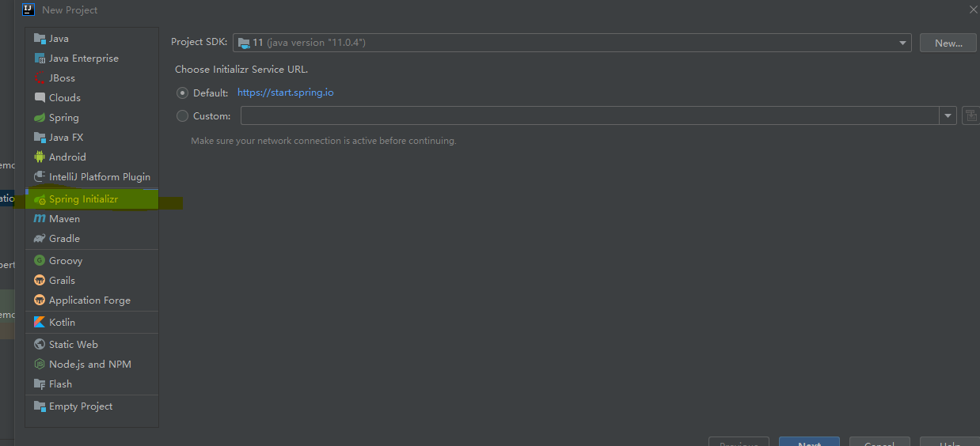
Task: Select IntelliJ Platform Plugin row text
Action: (x=100, y=177)
